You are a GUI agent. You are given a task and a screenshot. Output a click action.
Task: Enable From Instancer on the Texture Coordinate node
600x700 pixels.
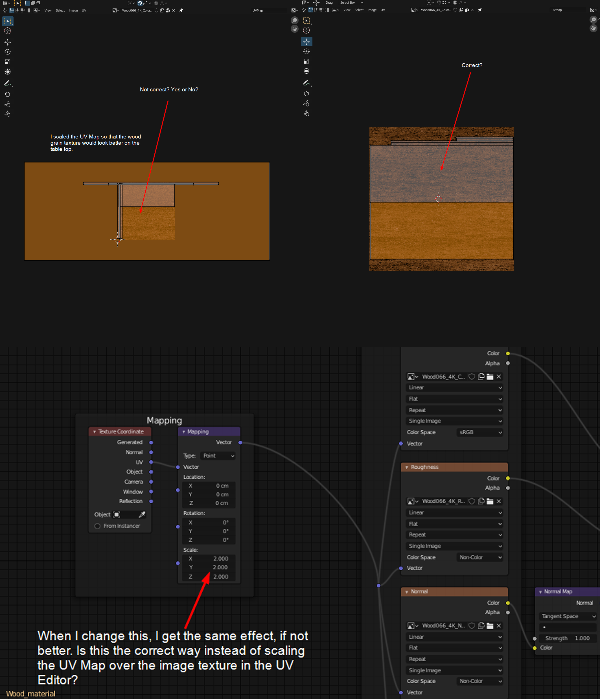tap(97, 526)
